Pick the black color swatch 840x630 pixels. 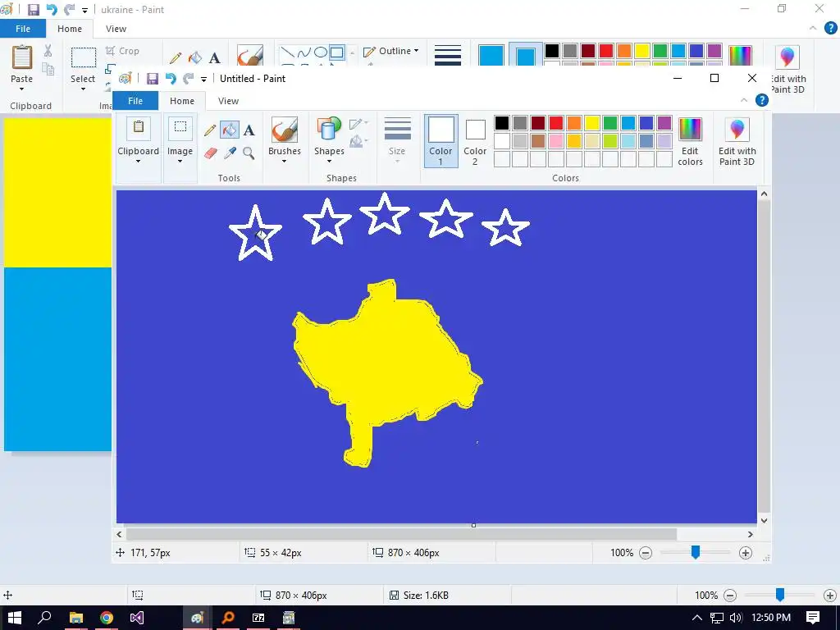tap(502, 123)
